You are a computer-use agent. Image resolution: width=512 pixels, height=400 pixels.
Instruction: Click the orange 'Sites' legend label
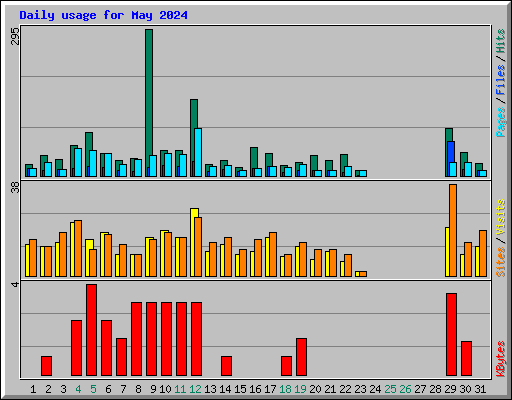pos(500,262)
